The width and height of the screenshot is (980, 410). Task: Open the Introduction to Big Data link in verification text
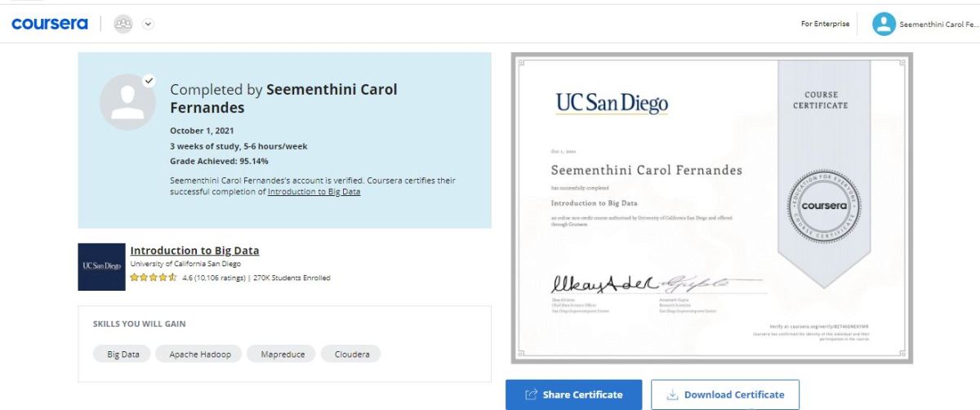click(314, 192)
